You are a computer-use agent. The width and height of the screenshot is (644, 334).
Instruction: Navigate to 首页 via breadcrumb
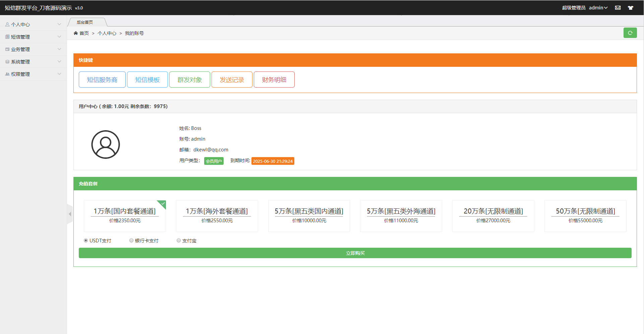[84, 33]
